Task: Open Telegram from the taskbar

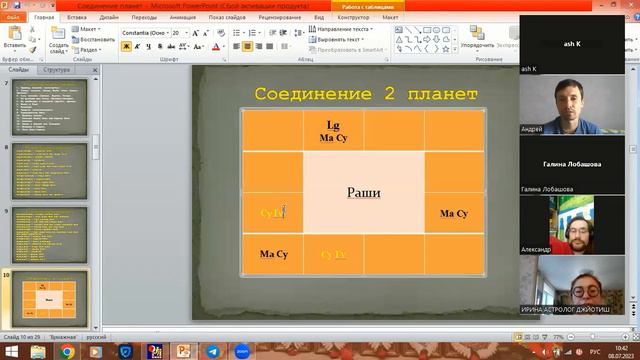Action: [x=213, y=351]
